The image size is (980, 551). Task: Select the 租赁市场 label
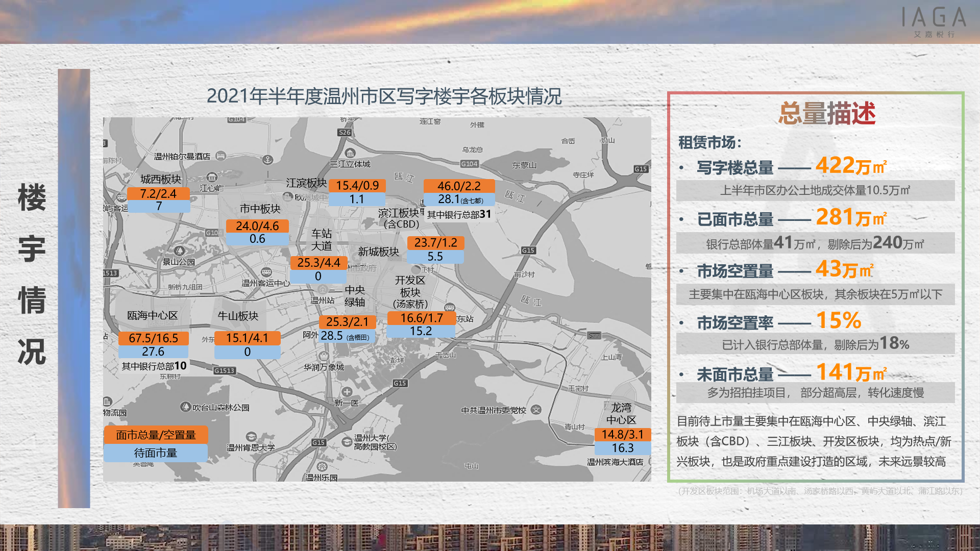[710, 142]
